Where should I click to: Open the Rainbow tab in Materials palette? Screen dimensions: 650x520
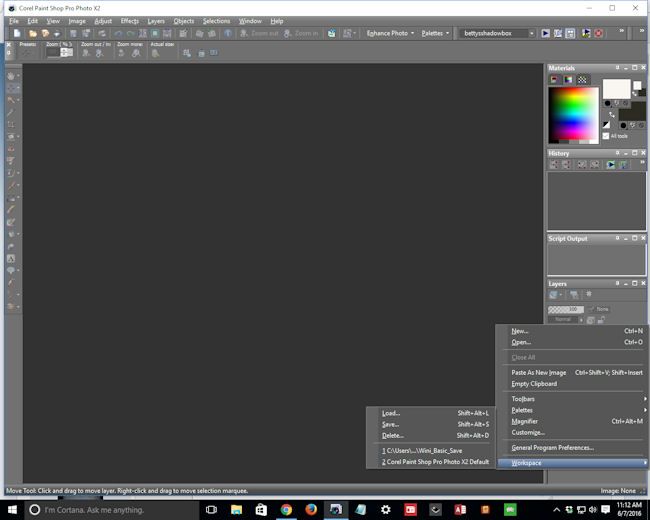tap(568, 79)
